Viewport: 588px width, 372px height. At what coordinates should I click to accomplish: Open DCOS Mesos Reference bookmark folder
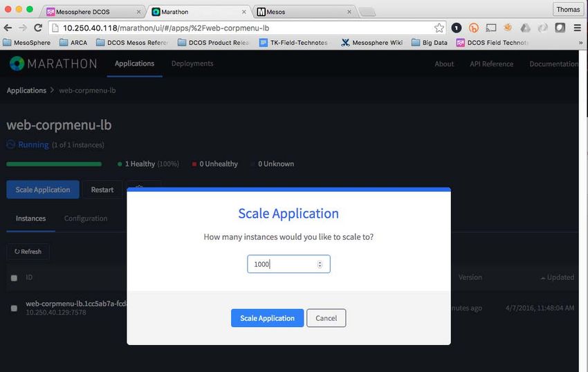132,43
